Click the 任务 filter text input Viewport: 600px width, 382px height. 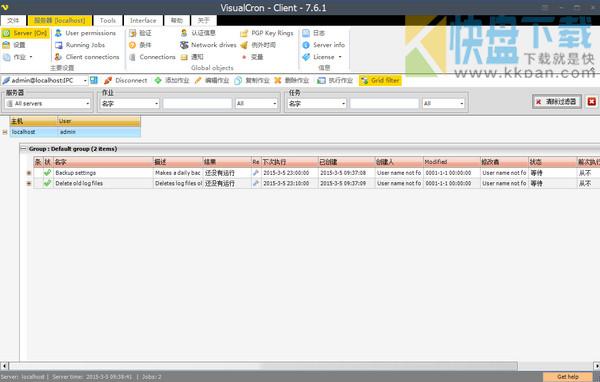[384, 103]
